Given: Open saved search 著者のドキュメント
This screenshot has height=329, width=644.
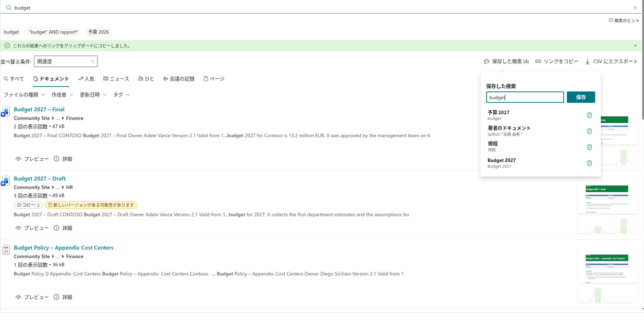Looking at the screenshot, I should pyautogui.click(x=509, y=131).
